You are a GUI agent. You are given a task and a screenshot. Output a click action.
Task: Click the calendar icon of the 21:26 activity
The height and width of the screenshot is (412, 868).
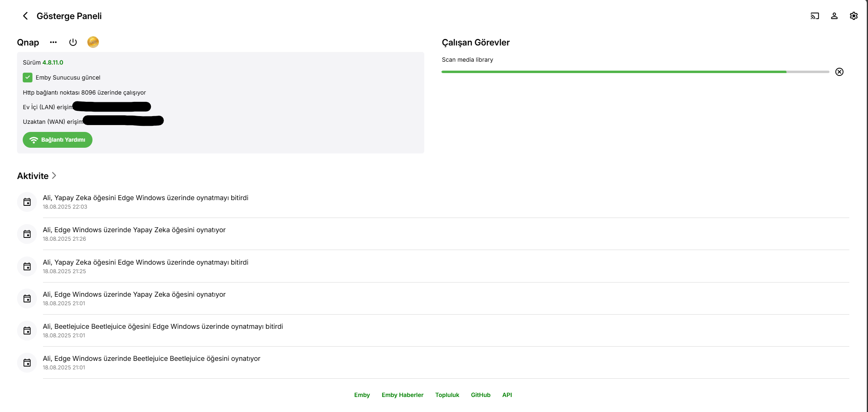click(27, 234)
